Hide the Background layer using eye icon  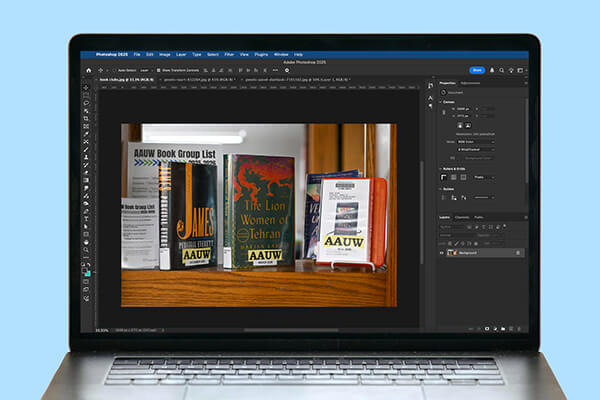444,253
